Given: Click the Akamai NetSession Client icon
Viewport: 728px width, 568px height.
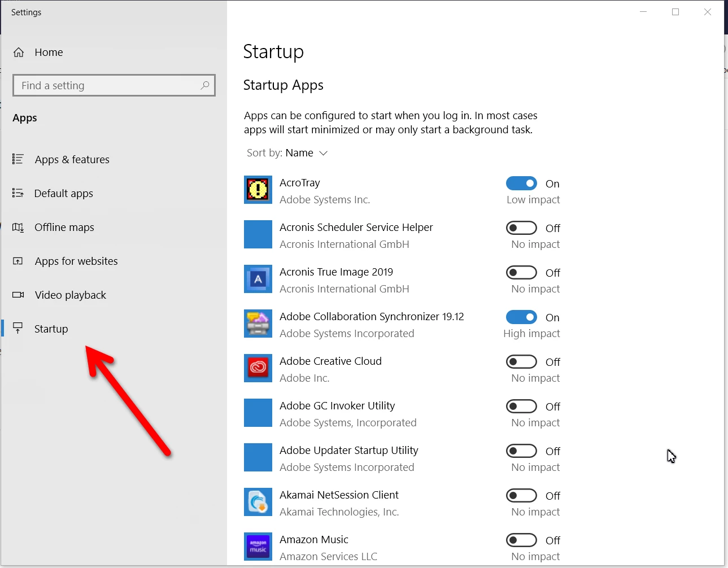Looking at the screenshot, I should click(x=258, y=502).
